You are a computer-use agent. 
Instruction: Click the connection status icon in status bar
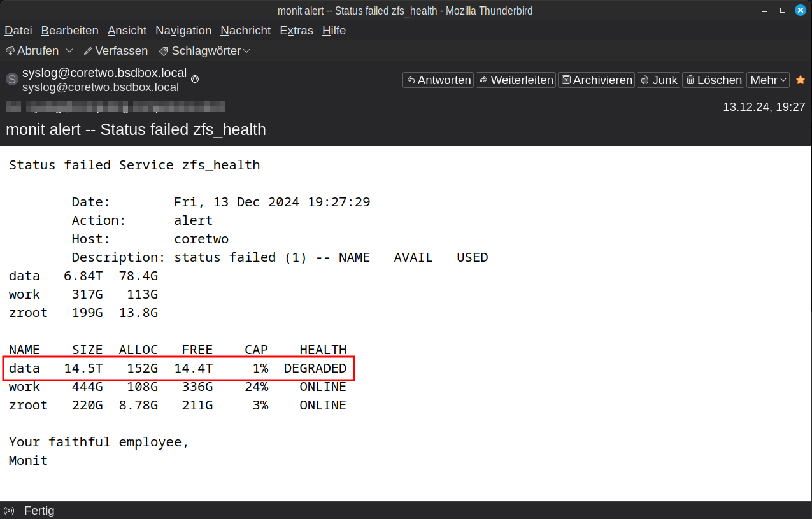tap(10, 511)
